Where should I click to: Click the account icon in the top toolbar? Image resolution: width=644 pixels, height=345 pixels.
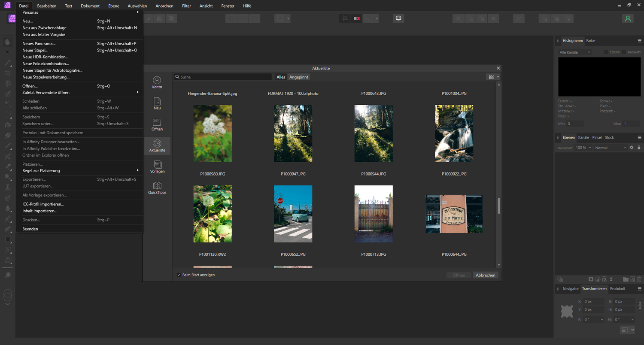628,18
